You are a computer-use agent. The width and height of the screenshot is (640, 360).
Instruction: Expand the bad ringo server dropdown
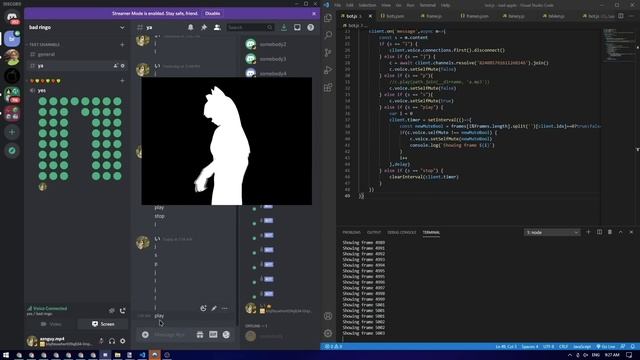[x=122, y=27]
